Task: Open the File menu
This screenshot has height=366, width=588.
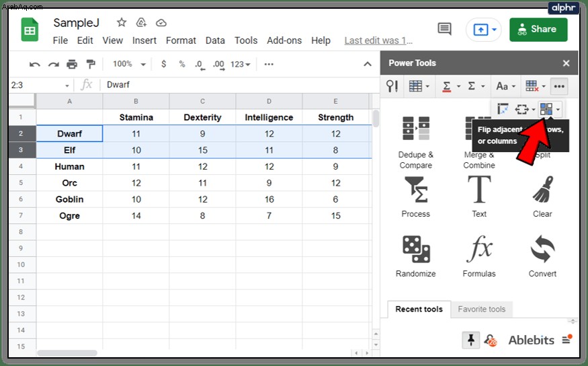Action: tap(60, 40)
